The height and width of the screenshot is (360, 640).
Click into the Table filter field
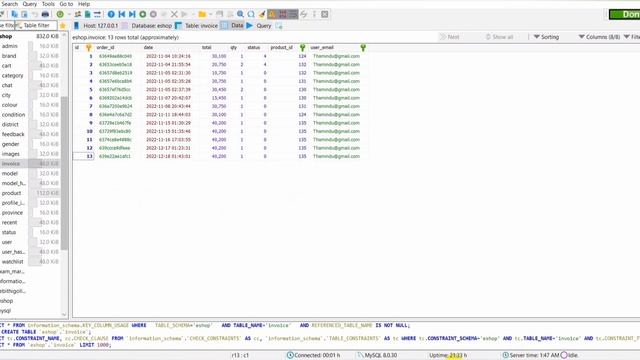(x=36, y=25)
